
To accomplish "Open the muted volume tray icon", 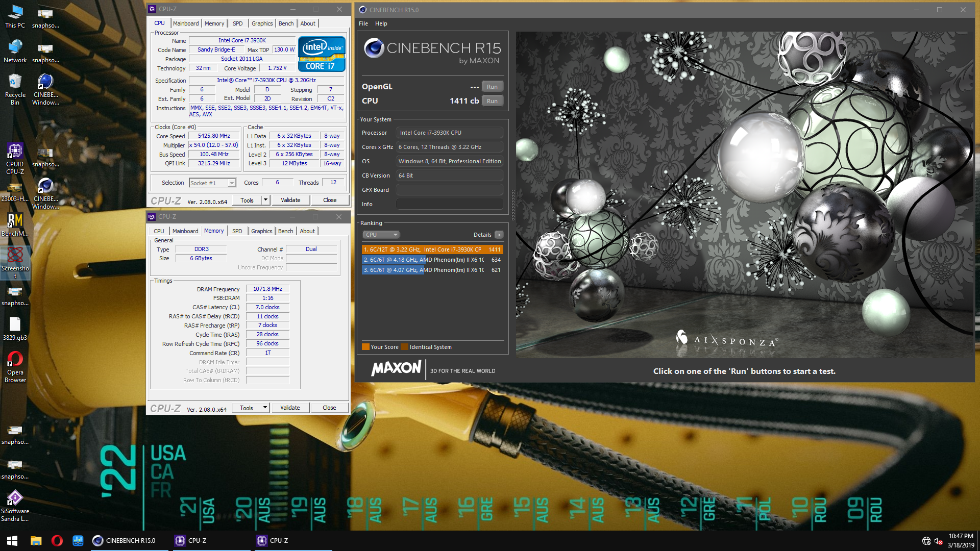I will click(938, 541).
